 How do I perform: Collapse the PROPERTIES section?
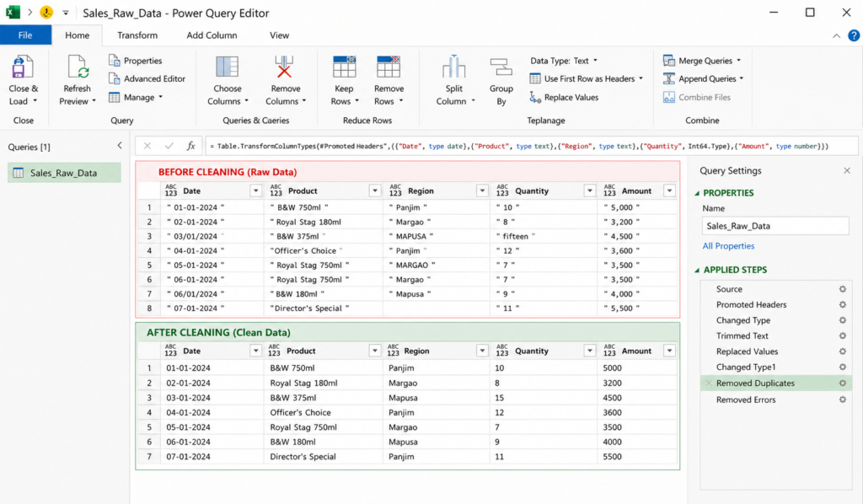(x=697, y=193)
